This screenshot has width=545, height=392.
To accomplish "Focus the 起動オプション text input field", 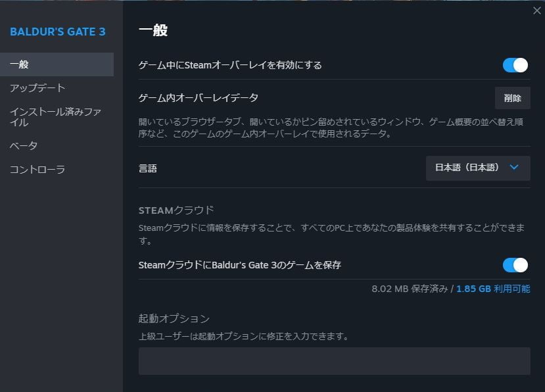I will [334, 361].
